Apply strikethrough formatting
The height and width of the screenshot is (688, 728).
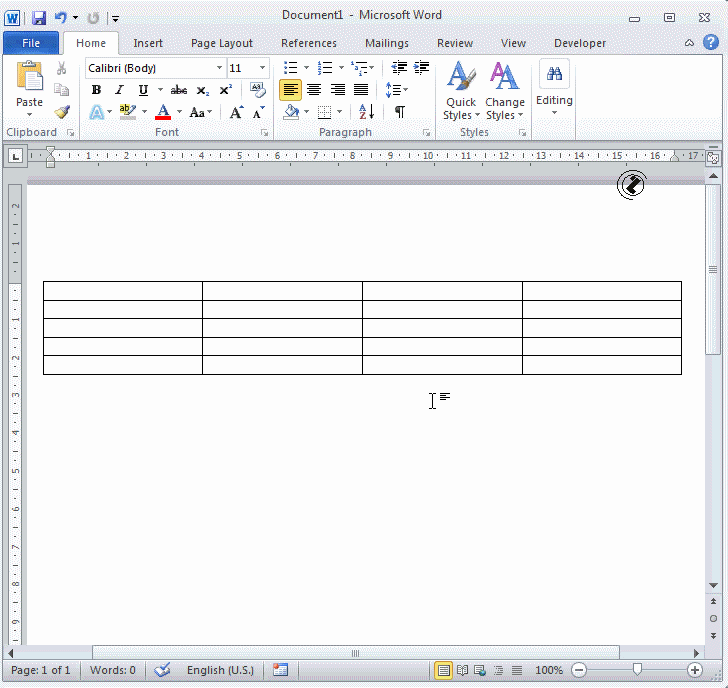click(179, 90)
